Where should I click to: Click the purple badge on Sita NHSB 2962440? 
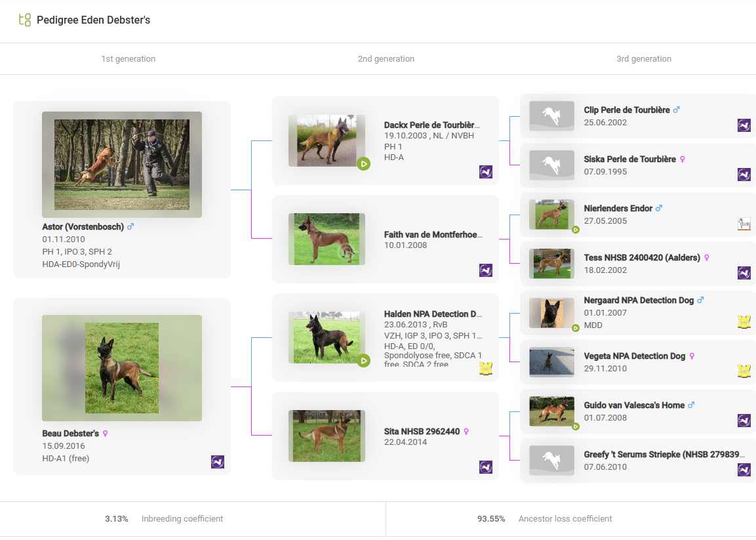tap(485, 467)
